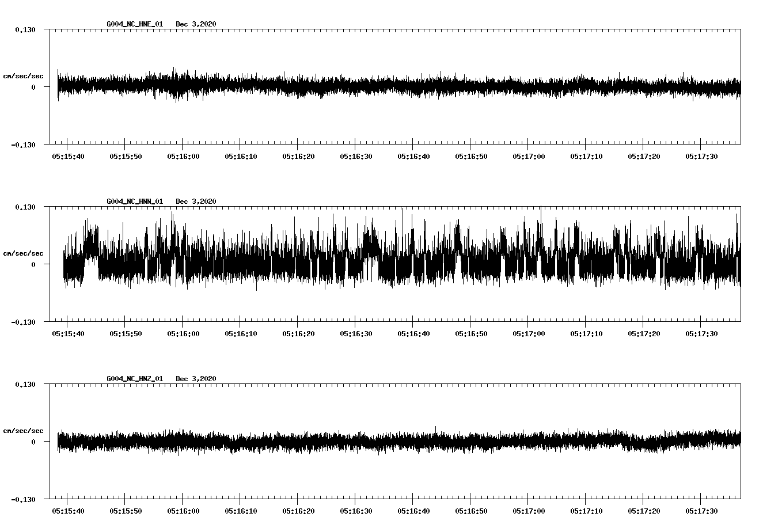Click the zero baseline label on bottom plot
The width and height of the screenshot is (782, 532).
click(35, 443)
